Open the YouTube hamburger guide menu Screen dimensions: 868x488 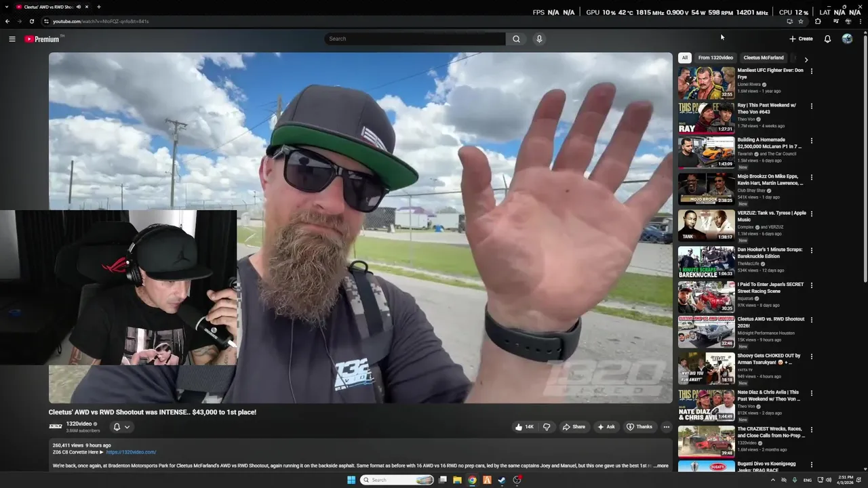pos(12,39)
